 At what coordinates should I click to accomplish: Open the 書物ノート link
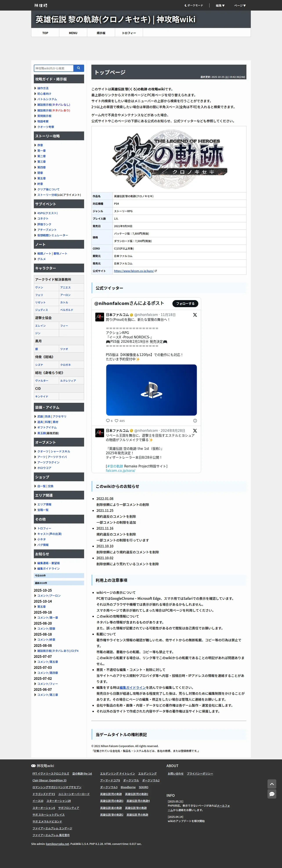click(60, 254)
